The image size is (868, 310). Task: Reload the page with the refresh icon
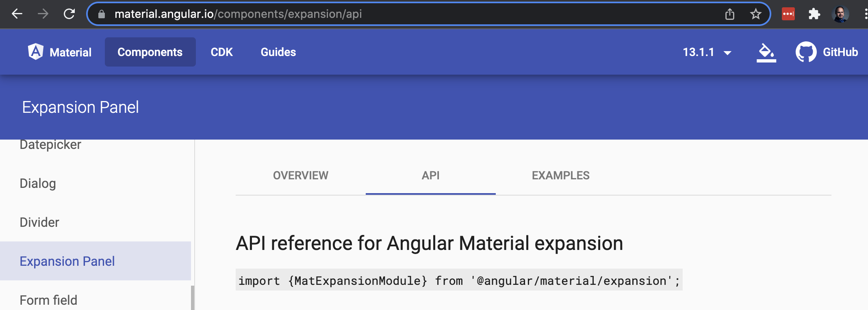[x=69, y=14]
